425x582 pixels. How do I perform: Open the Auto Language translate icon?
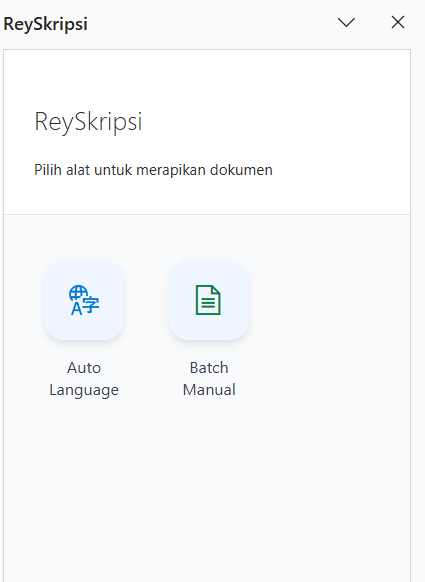[x=84, y=300]
